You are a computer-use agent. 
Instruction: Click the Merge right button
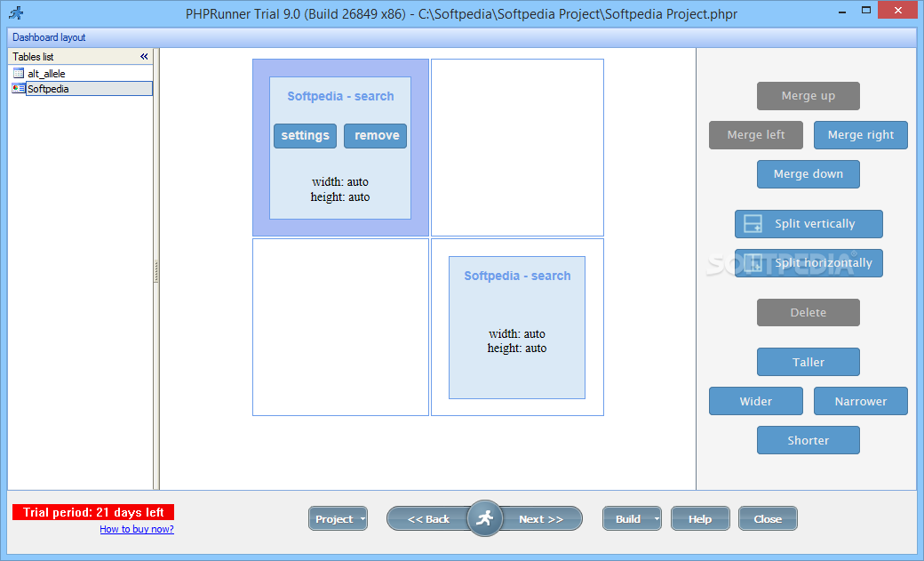click(860, 135)
